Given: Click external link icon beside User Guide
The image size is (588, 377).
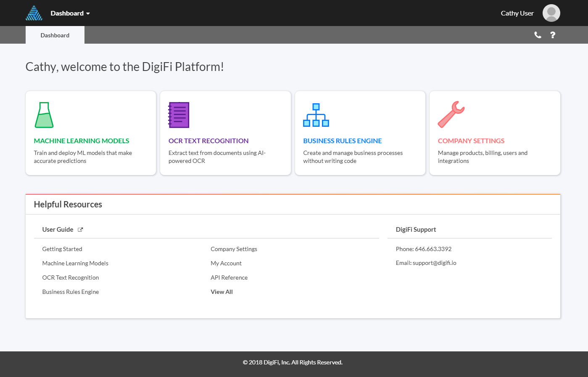Looking at the screenshot, I should (x=80, y=230).
